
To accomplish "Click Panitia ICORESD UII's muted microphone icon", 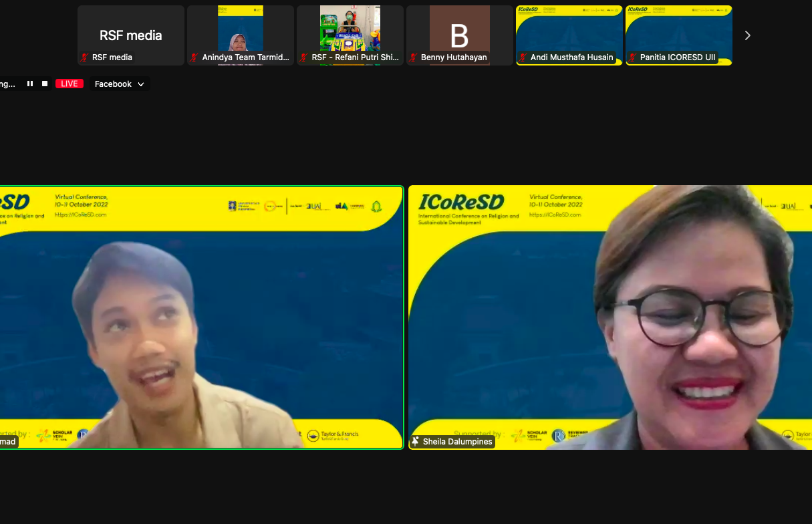I will click(633, 57).
